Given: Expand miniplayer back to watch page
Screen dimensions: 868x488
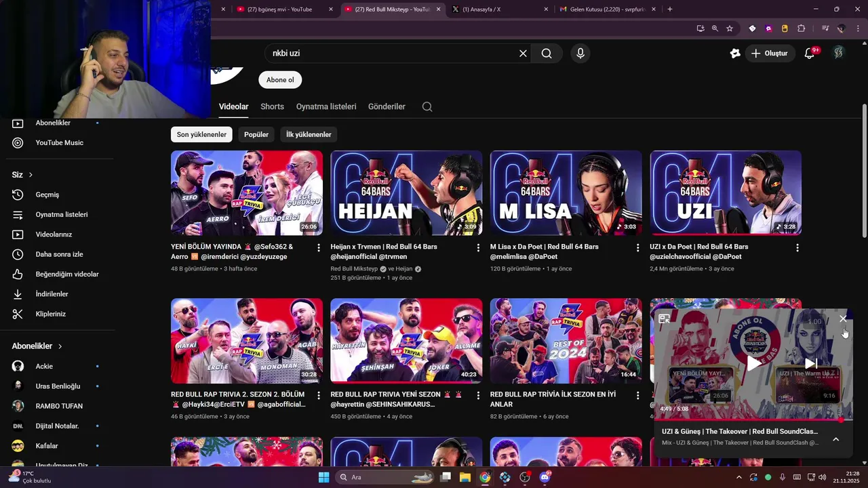Looking at the screenshot, I should (665, 319).
